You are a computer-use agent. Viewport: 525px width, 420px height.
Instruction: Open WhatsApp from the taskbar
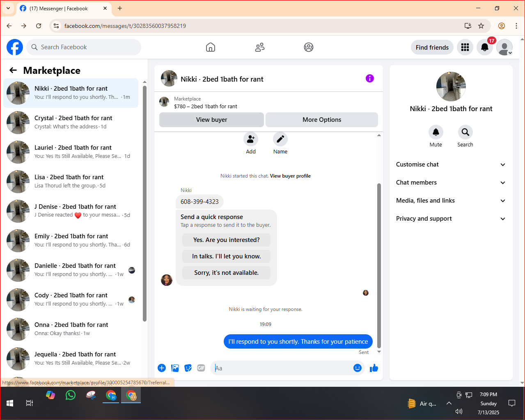pyautogui.click(x=71, y=395)
